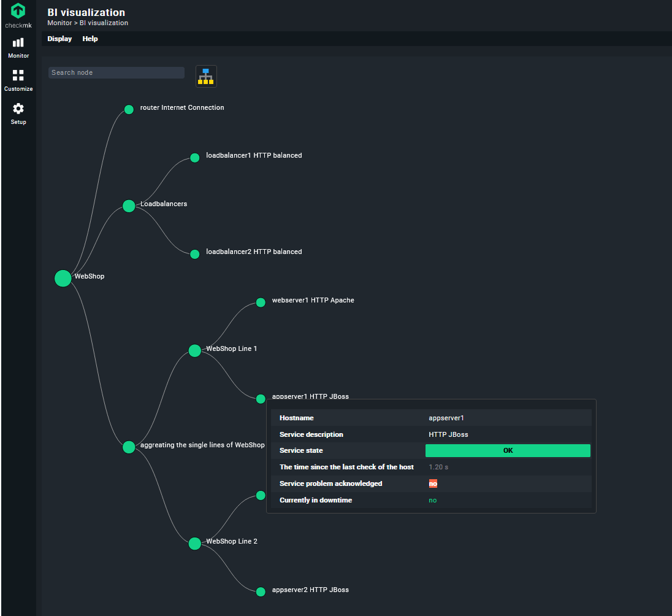Select the appserver2 HTTP JBoss node circle
The height and width of the screenshot is (616, 672).
261,592
